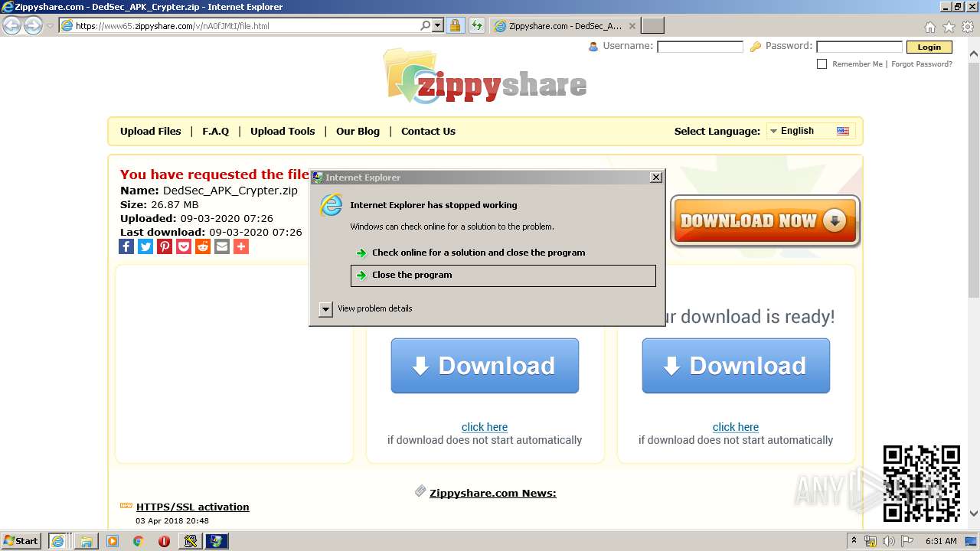Open the Upload Files menu item
980x551 pixels.
click(x=151, y=131)
